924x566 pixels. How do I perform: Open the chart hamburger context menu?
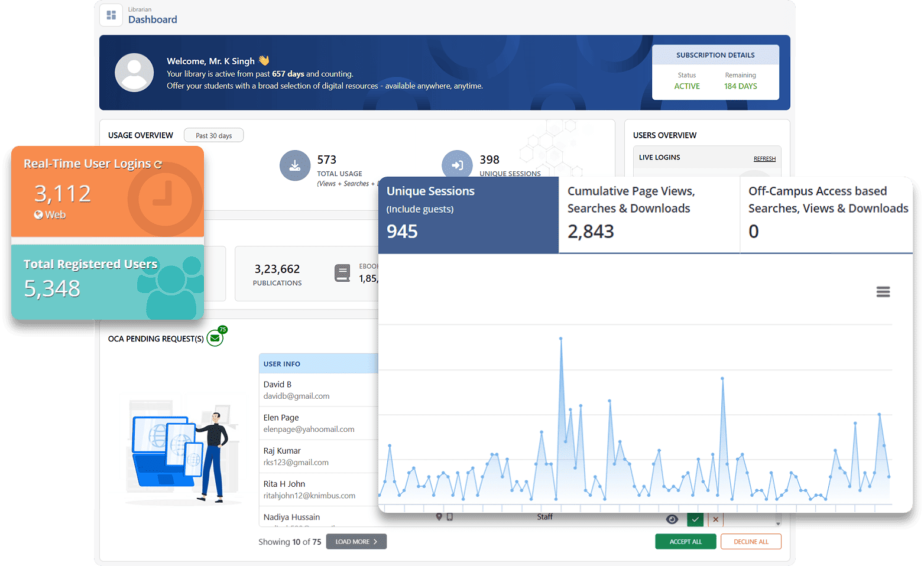883,292
